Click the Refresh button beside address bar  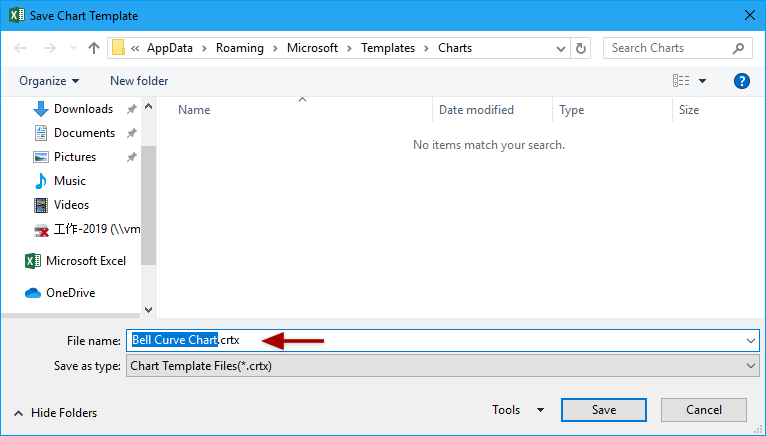point(581,48)
